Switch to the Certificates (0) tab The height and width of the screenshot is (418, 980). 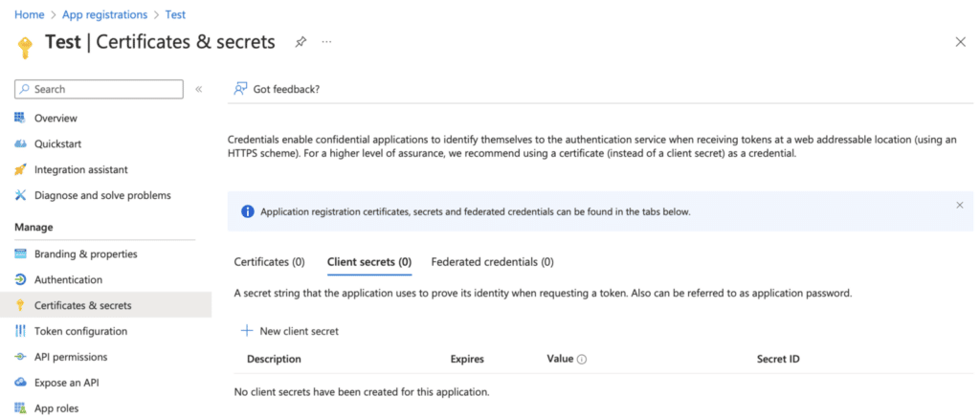coord(269,262)
